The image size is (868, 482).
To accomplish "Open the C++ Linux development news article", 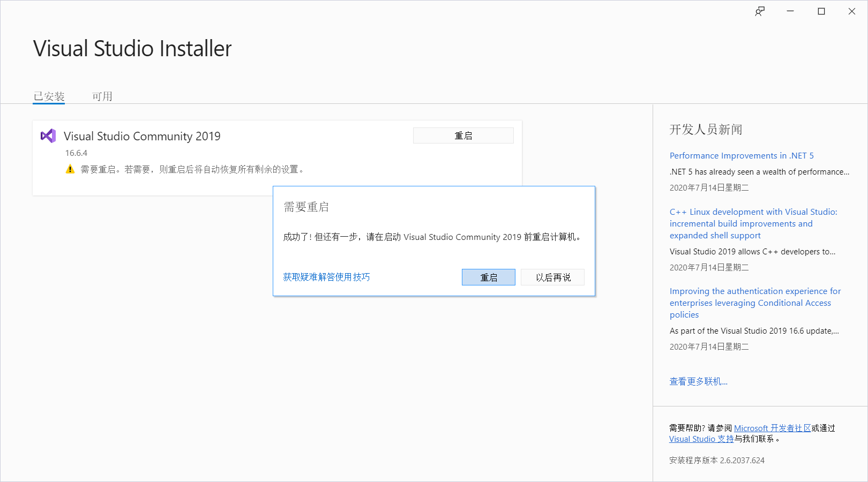I will (753, 223).
